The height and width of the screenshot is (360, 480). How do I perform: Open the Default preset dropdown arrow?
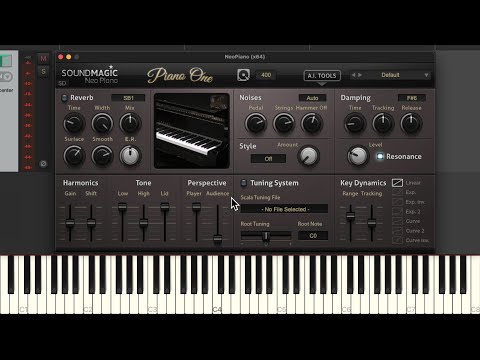(x=426, y=75)
